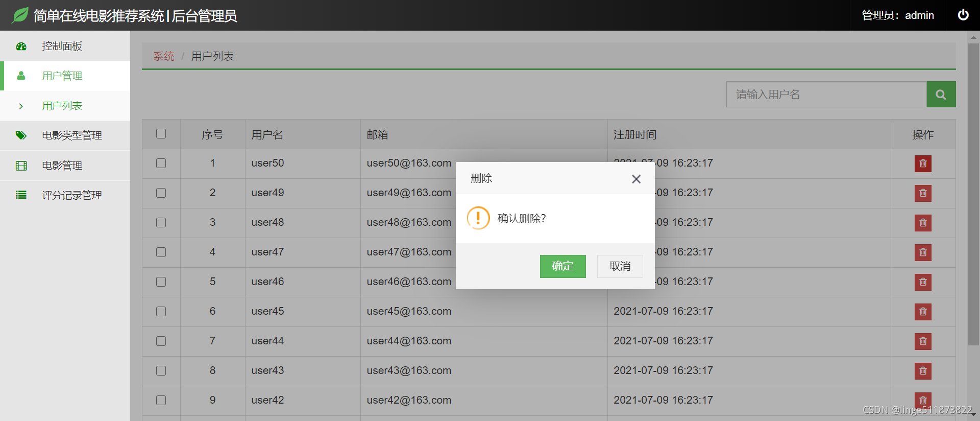
Task: Check the box for user42 row
Action: click(161, 400)
